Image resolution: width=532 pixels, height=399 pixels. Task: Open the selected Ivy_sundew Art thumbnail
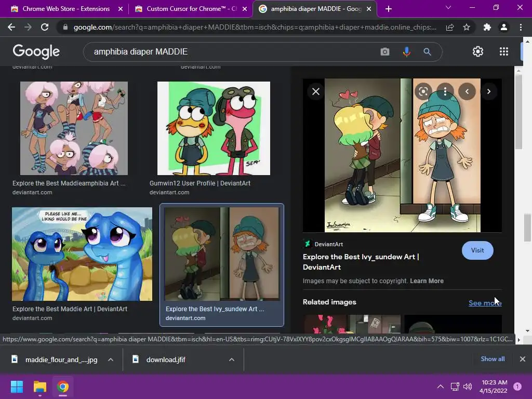[221, 254]
